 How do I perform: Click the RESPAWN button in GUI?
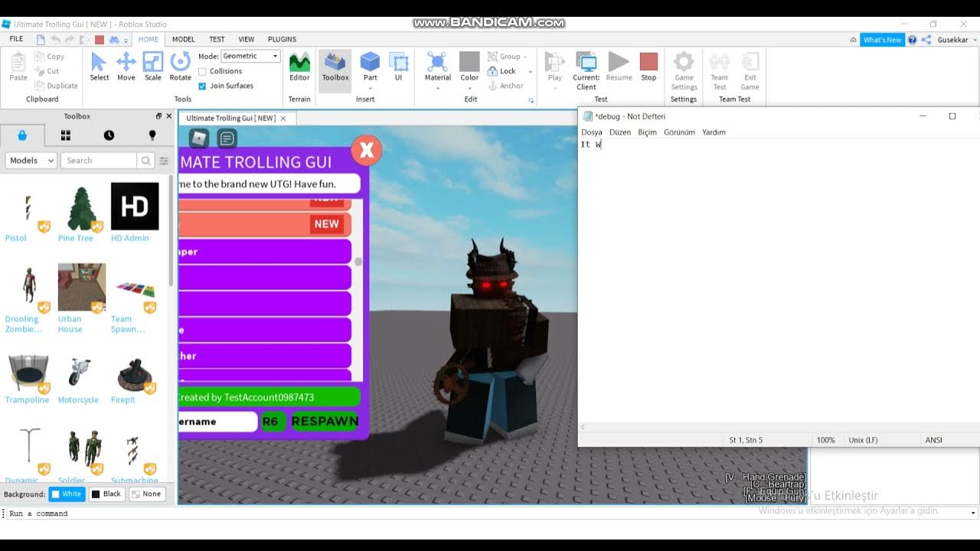click(325, 422)
